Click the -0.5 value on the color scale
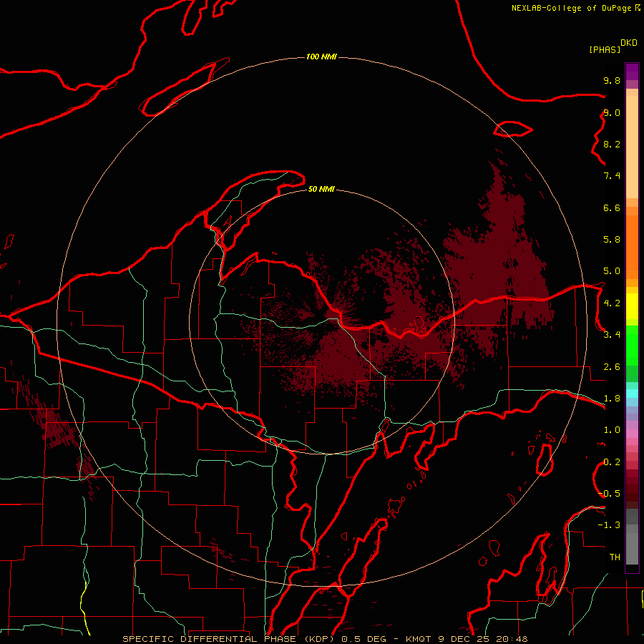This screenshot has width=644, height=644. (609, 493)
